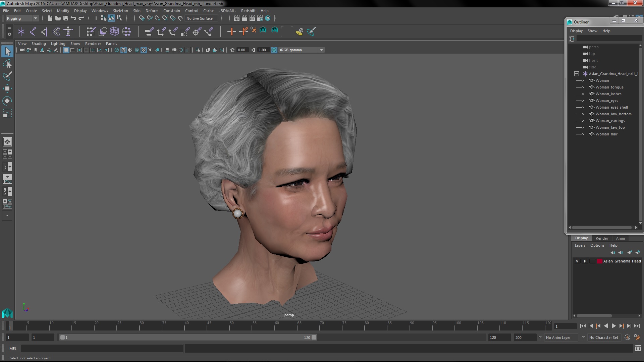Collapse the Asian_Grandma_Head_ncl1_1 group in Outliner
Screen dimensions: 644x362
(576, 74)
